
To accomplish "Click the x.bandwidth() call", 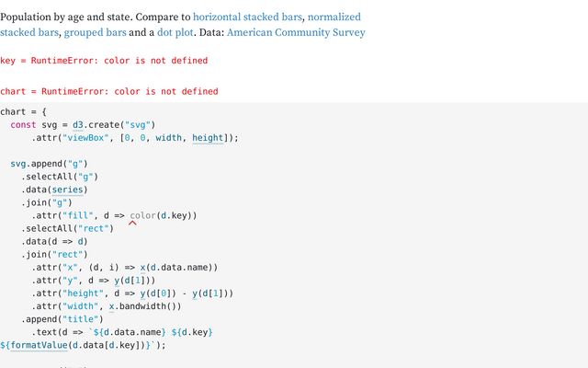I will coord(145,306).
